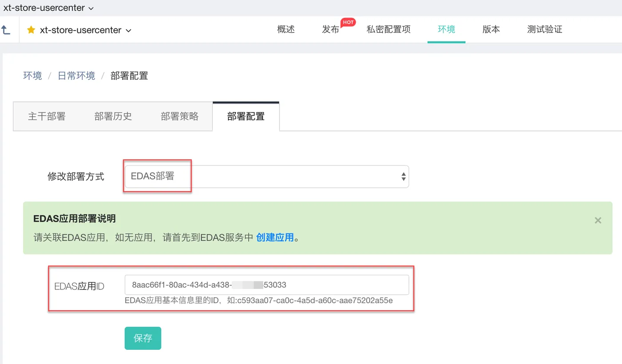
Task: Select the 环境 navigation tab
Action: (x=447, y=29)
